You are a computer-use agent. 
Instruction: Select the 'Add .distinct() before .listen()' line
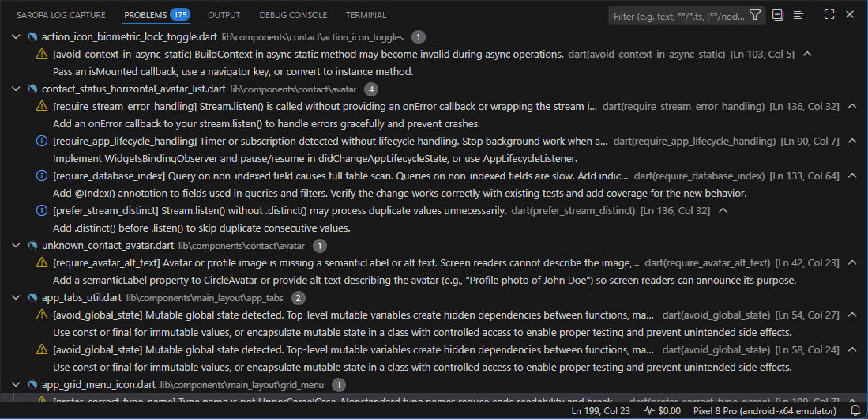click(x=201, y=228)
